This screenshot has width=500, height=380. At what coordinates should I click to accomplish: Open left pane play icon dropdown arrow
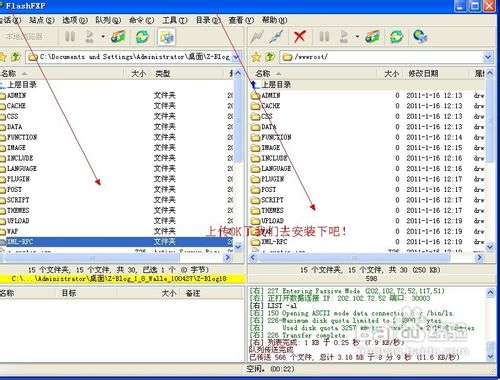103,36
